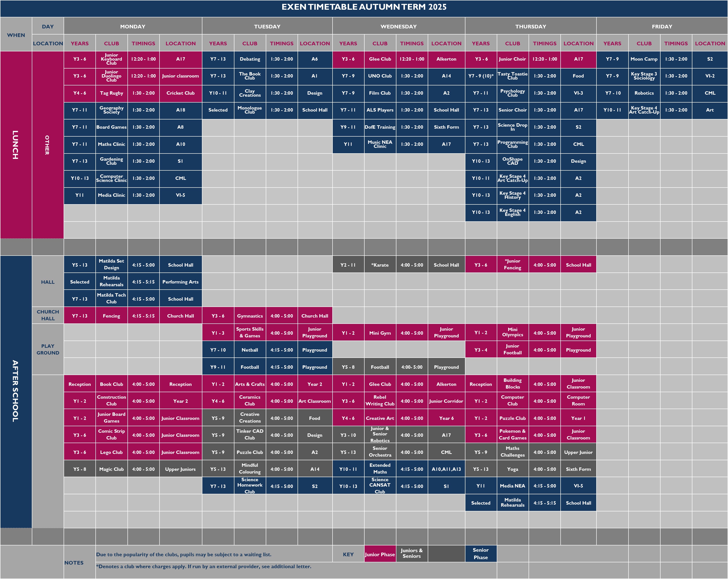Select the LUNCH row label

(x=16, y=145)
